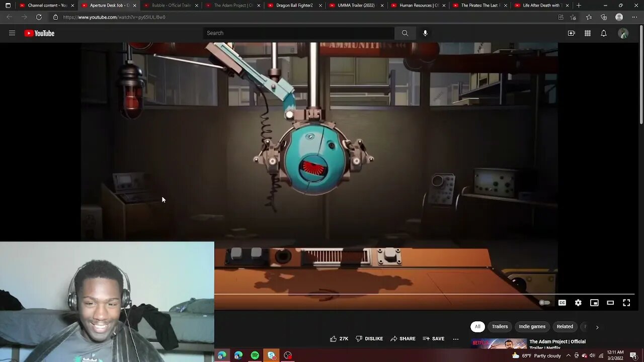Screen dimensions: 644x362
Task: Open the browser collections icon
Action: pyautogui.click(x=604, y=17)
